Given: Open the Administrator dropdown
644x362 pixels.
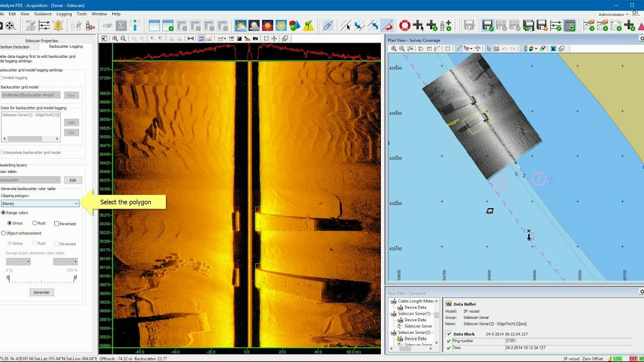Looking at the screenshot, I should (613, 15).
